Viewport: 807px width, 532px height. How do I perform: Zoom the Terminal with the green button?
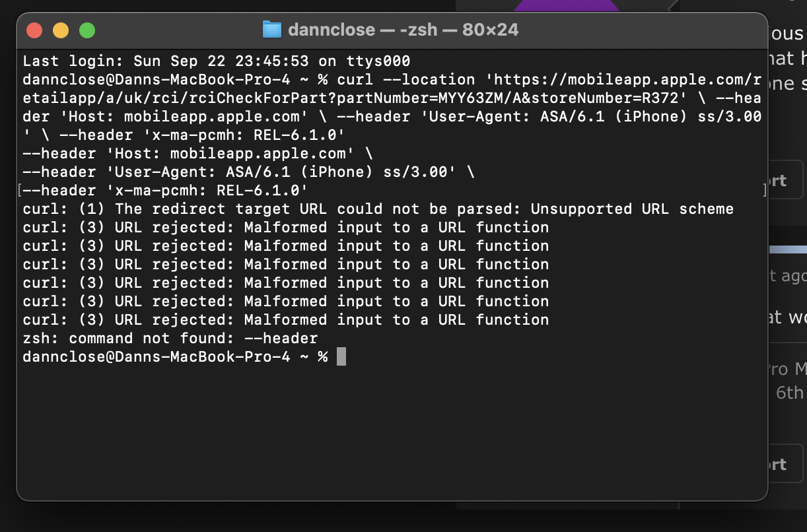coord(87,30)
